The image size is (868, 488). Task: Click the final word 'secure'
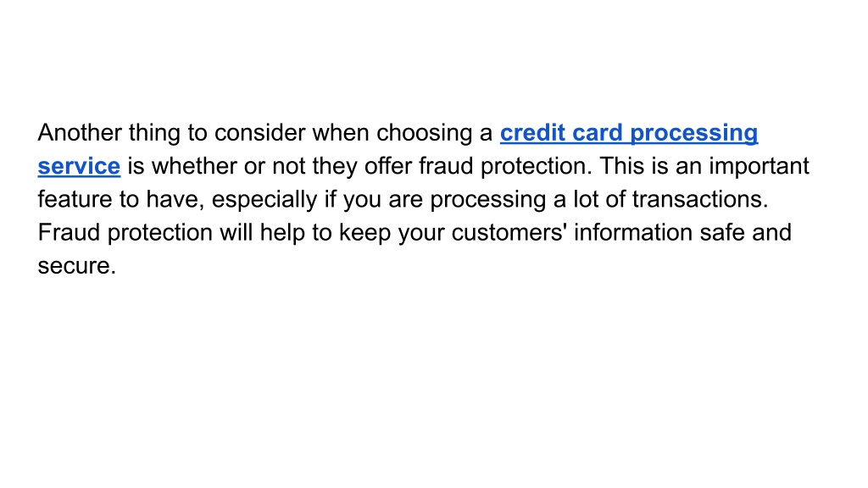coord(74,266)
